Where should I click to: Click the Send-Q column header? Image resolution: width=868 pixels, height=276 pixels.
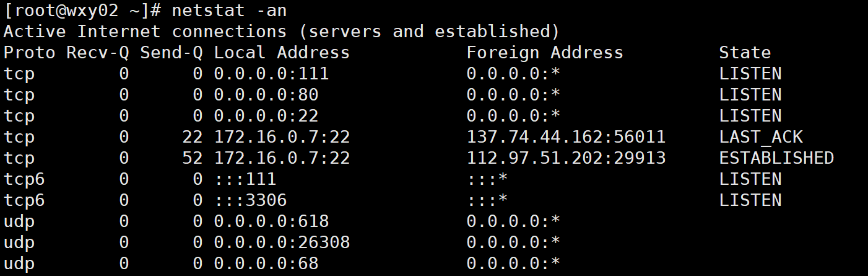coord(171,53)
